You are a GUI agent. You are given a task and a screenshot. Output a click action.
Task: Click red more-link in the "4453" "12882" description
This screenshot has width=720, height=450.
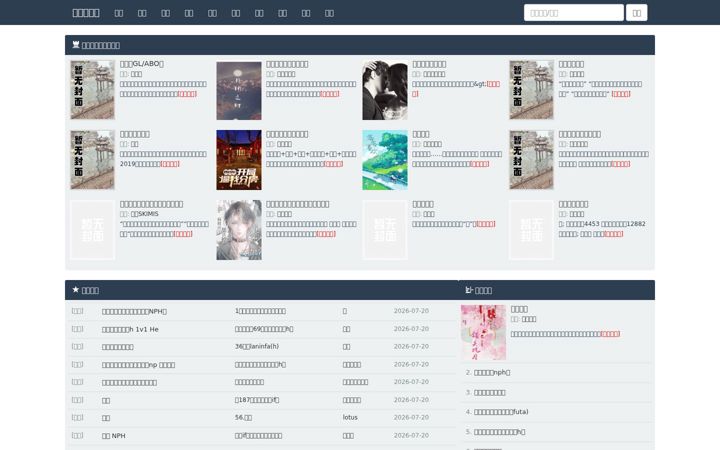(x=613, y=234)
